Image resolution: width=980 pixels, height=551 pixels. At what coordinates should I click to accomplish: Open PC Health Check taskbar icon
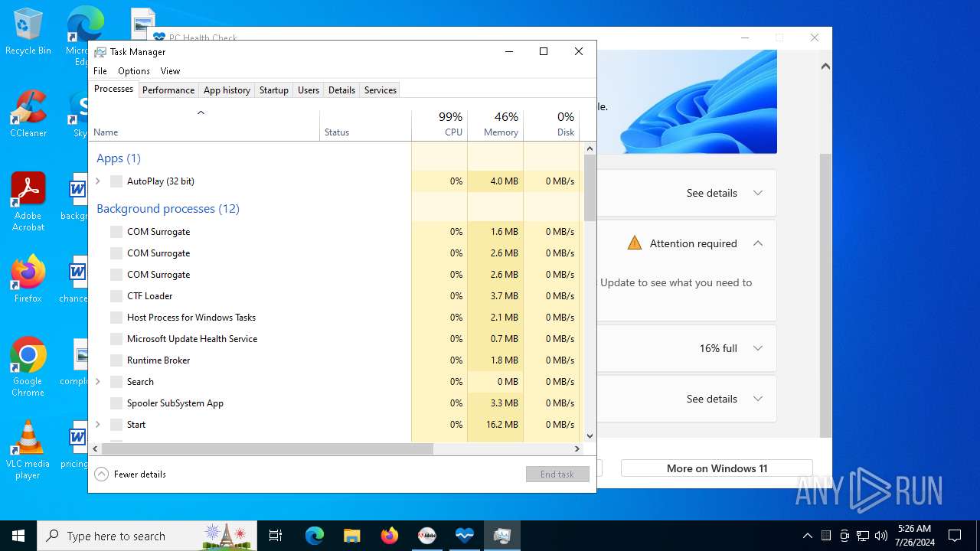click(465, 536)
